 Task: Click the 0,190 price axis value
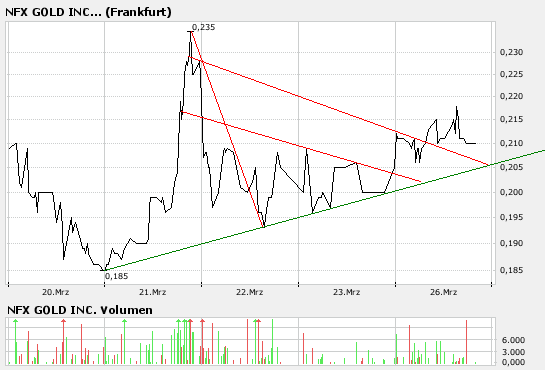click(x=511, y=243)
